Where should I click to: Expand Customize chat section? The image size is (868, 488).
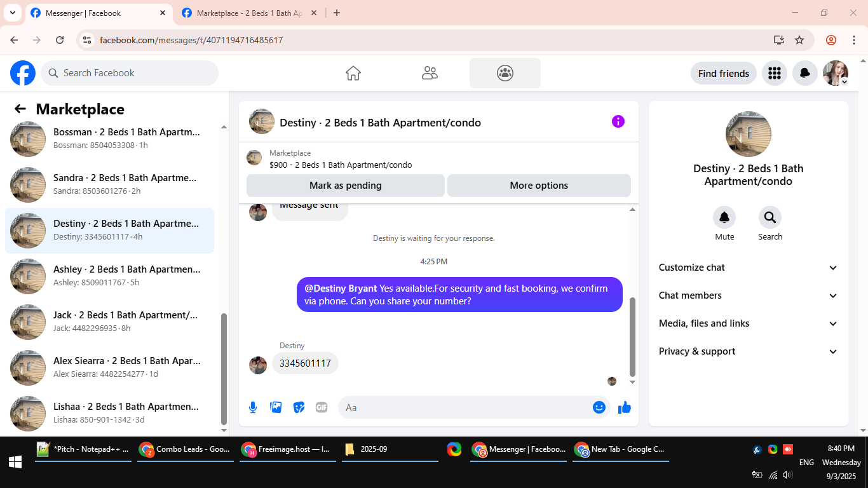pos(749,268)
